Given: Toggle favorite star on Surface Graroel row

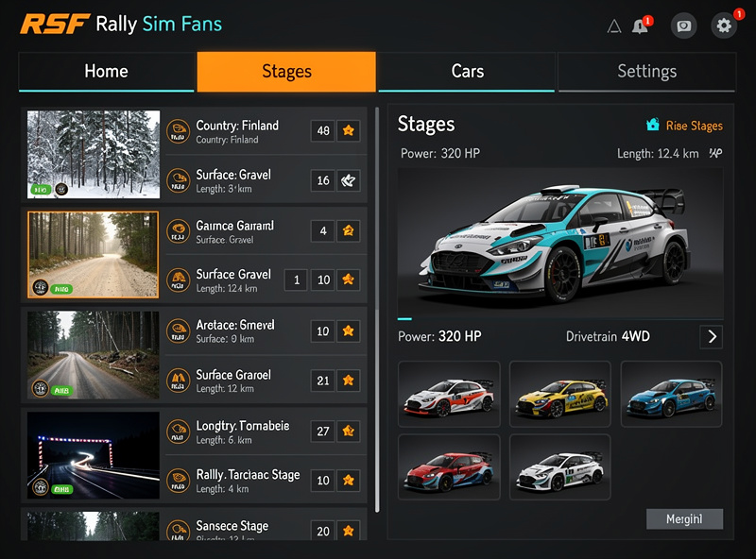Looking at the screenshot, I should (x=348, y=381).
